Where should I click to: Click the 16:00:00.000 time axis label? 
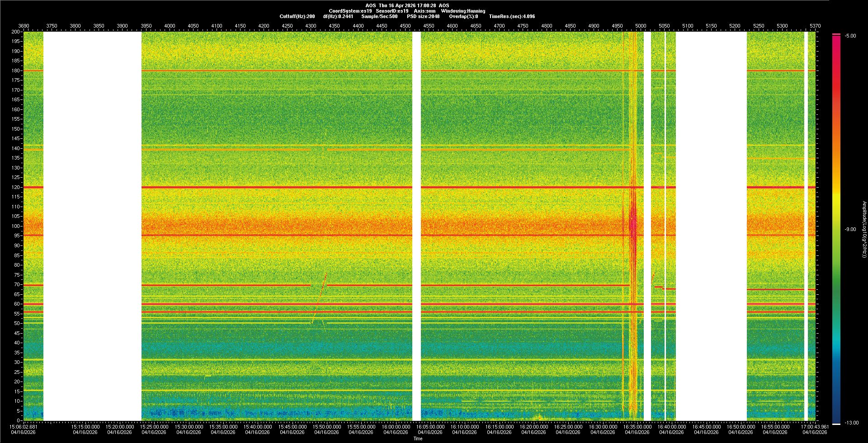pyautogui.click(x=396, y=427)
